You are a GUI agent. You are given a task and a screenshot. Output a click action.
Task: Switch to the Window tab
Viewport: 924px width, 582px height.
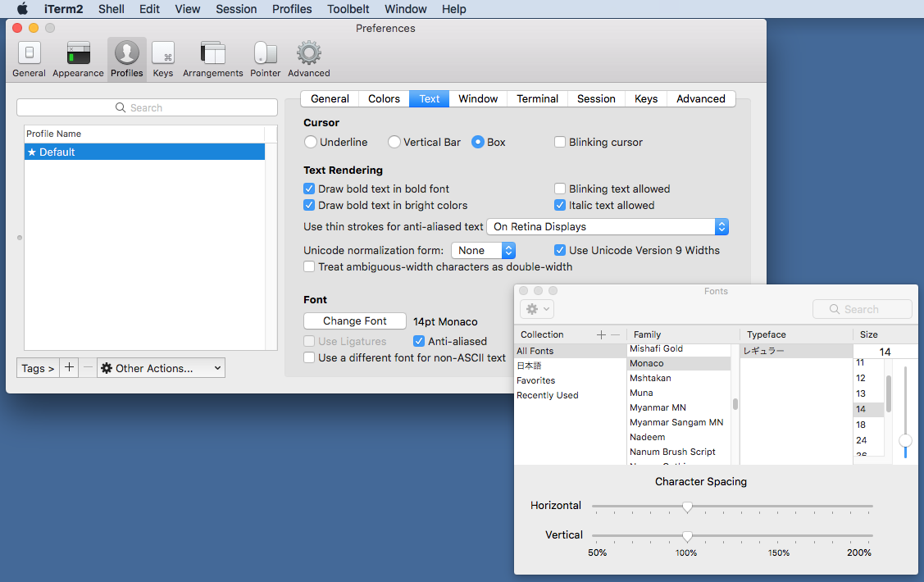tap(478, 99)
